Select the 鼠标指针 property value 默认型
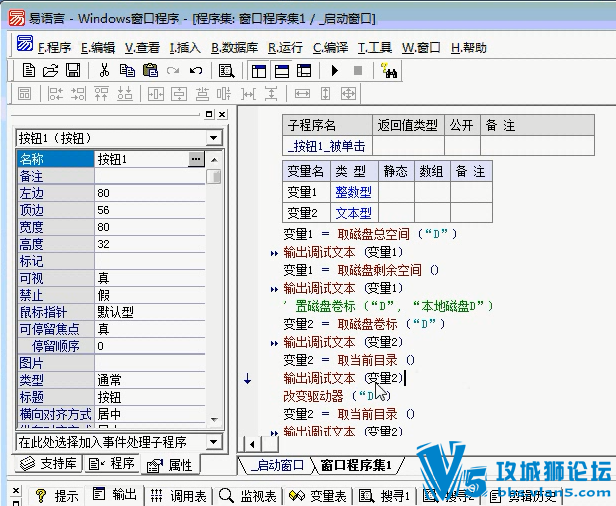Viewport: 616px width, 506px height. coord(150,312)
